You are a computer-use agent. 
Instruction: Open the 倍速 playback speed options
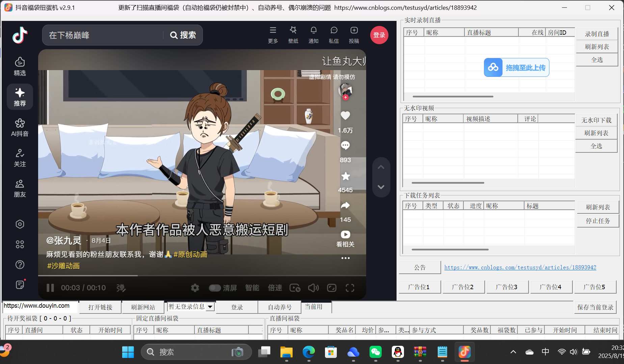coord(274,288)
